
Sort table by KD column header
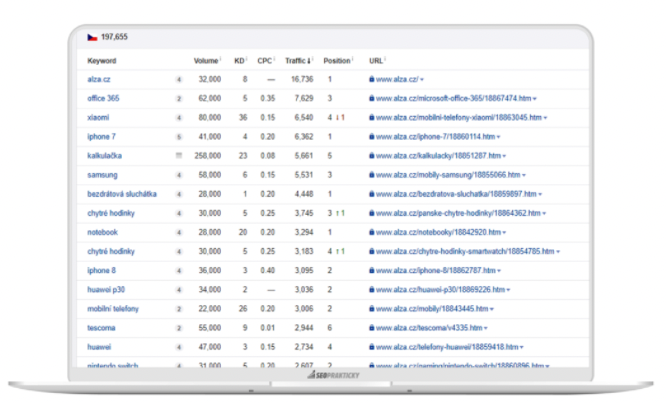click(x=239, y=61)
